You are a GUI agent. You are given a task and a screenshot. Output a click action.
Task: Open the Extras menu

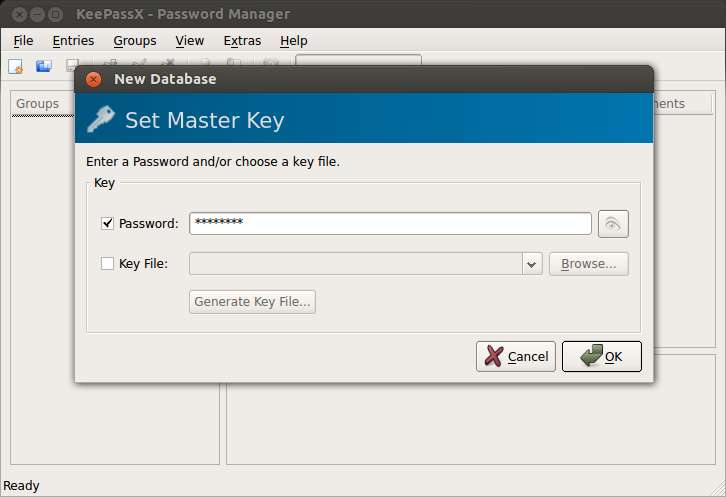[242, 41]
